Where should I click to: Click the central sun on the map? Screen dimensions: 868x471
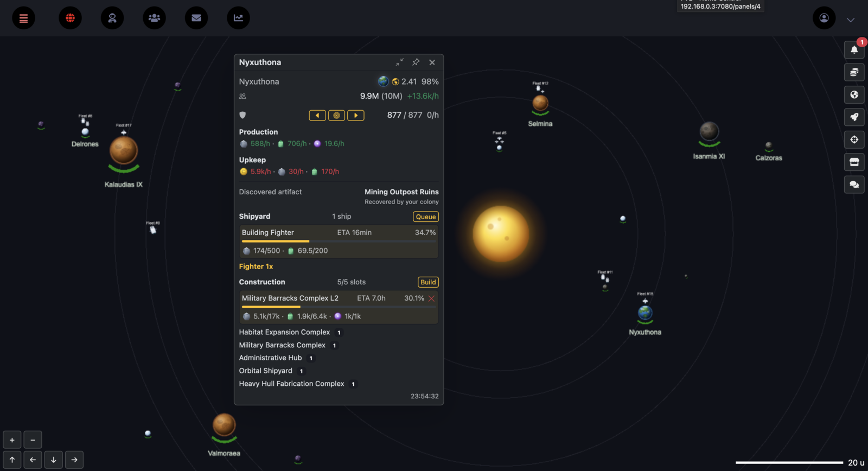501,234
